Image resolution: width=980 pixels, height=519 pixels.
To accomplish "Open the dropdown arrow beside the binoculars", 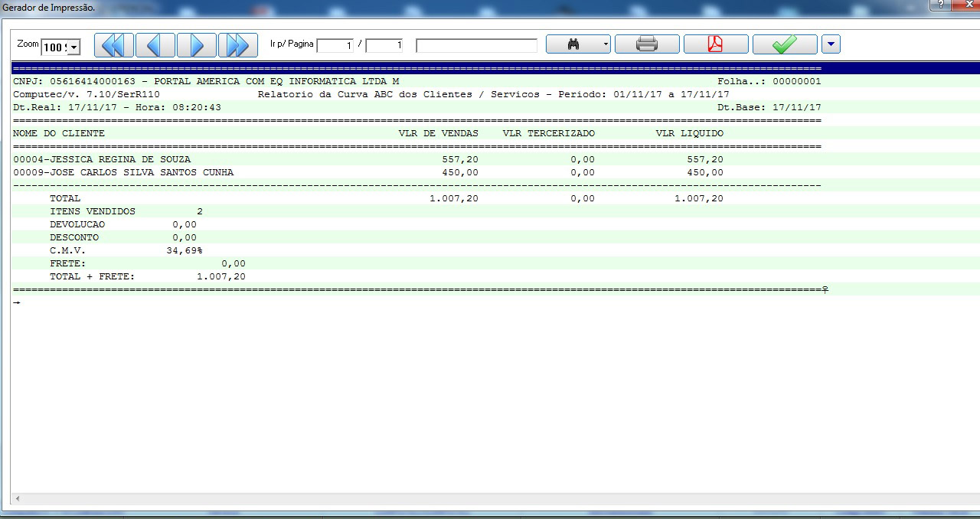I will (x=606, y=44).
